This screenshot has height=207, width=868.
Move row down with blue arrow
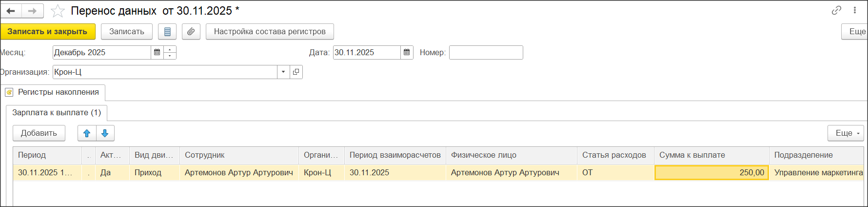(105, 133)
